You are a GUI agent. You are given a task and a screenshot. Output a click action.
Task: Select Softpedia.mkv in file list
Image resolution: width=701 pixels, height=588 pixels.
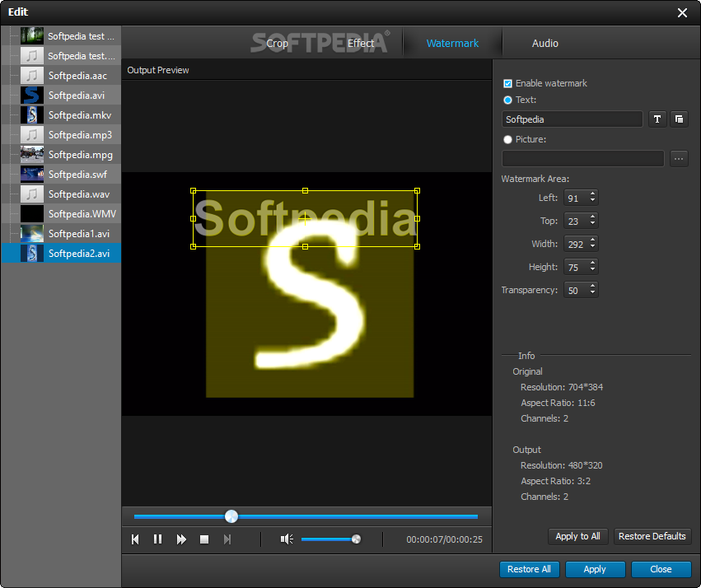(61, 114)
